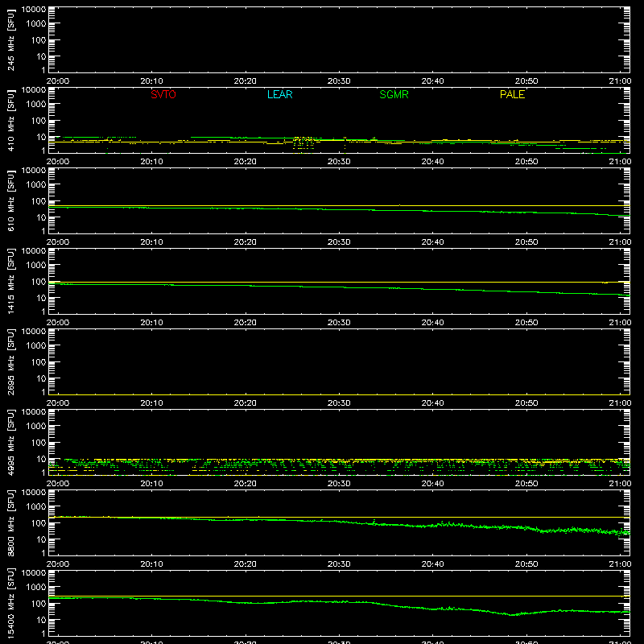The width and height of the screenshot is (644, 644).
Task: Click the 21:00 time label of 245 MHz panel
Action: (620, 81)
